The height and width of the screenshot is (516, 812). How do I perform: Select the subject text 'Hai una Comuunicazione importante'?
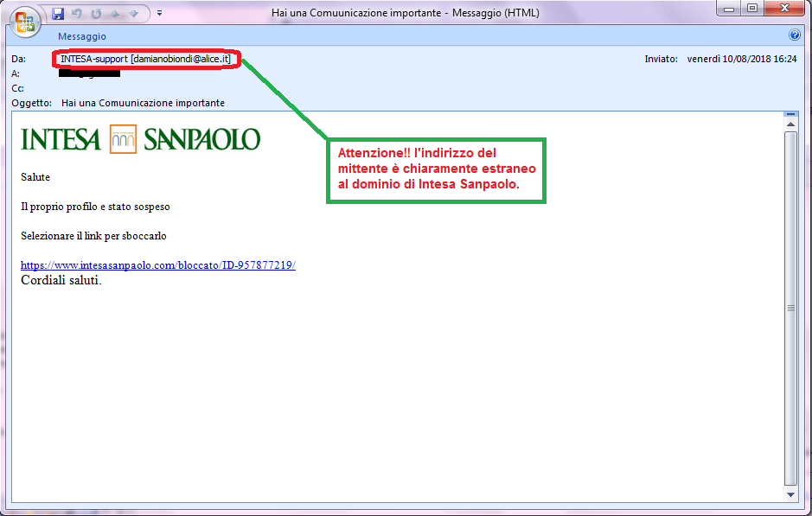coord(143,103)
